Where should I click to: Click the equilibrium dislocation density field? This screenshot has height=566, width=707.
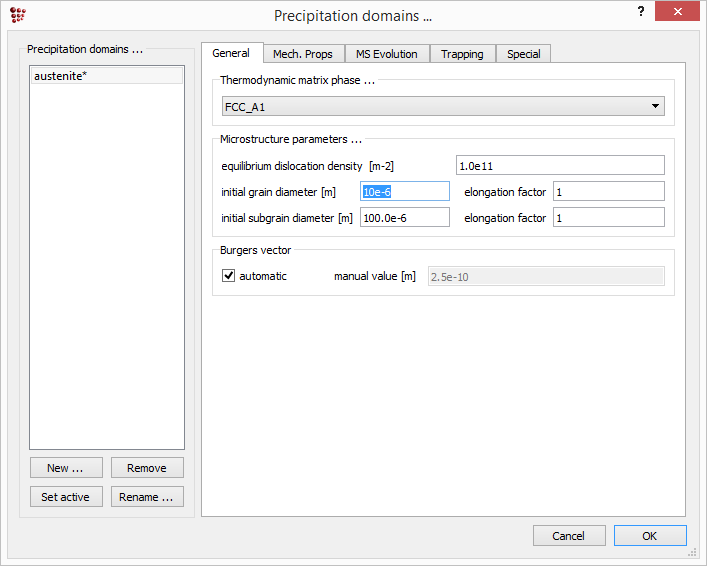[559, 165]
